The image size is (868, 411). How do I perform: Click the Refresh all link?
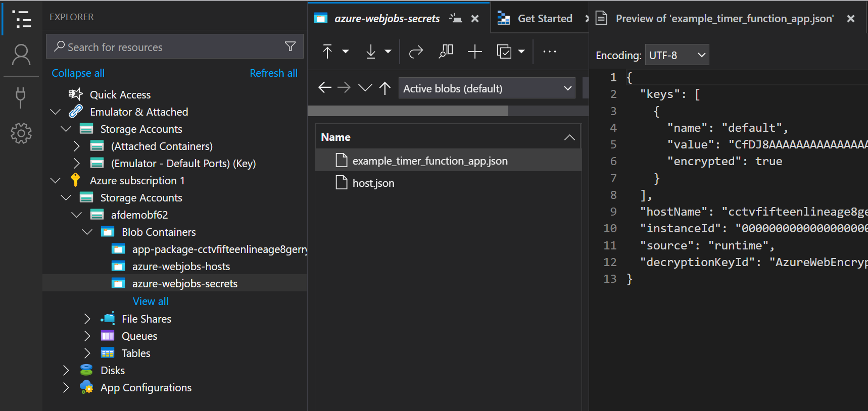point(273,73)
